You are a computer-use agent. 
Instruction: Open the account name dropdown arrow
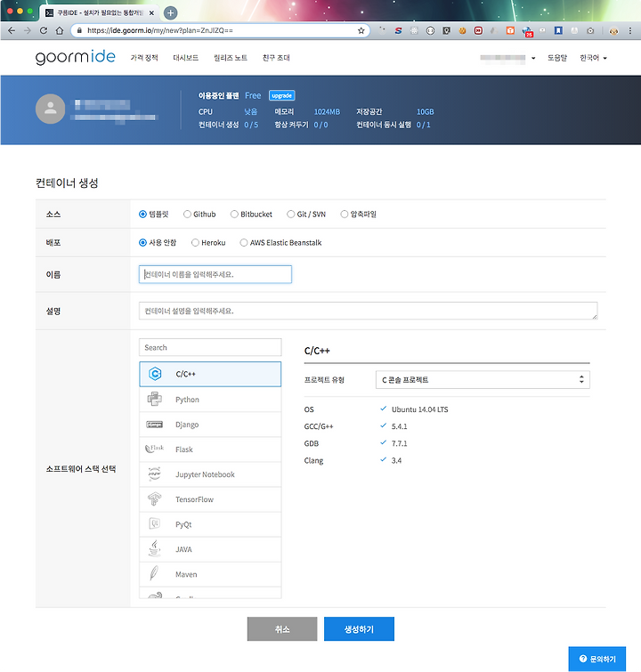(x=533, y=58)
